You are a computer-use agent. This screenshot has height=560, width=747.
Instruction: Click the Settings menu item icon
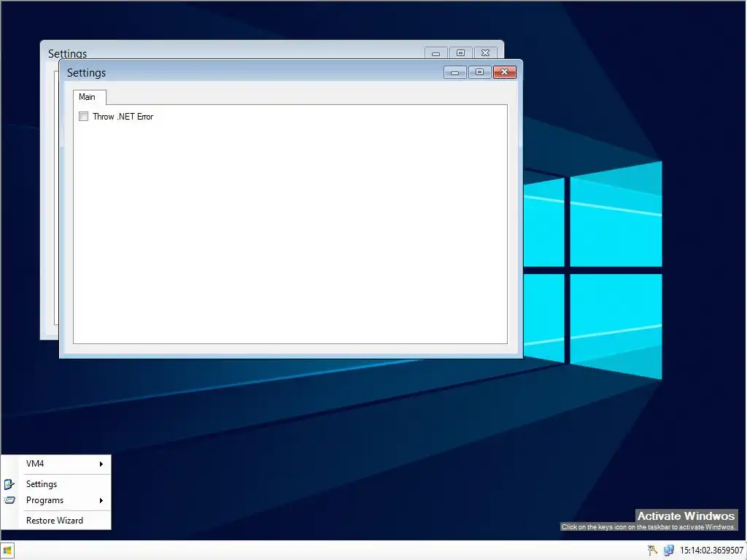click(9, 484)
